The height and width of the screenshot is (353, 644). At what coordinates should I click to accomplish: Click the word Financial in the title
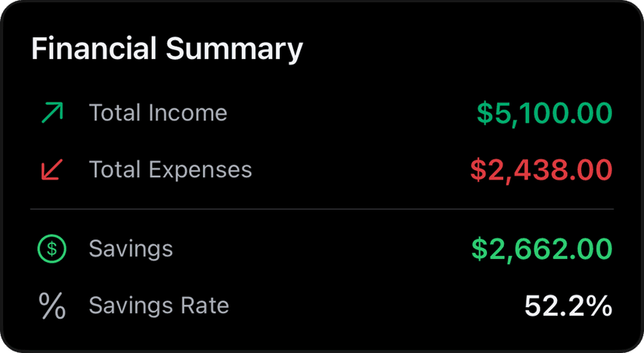click(x=93, y=49)
